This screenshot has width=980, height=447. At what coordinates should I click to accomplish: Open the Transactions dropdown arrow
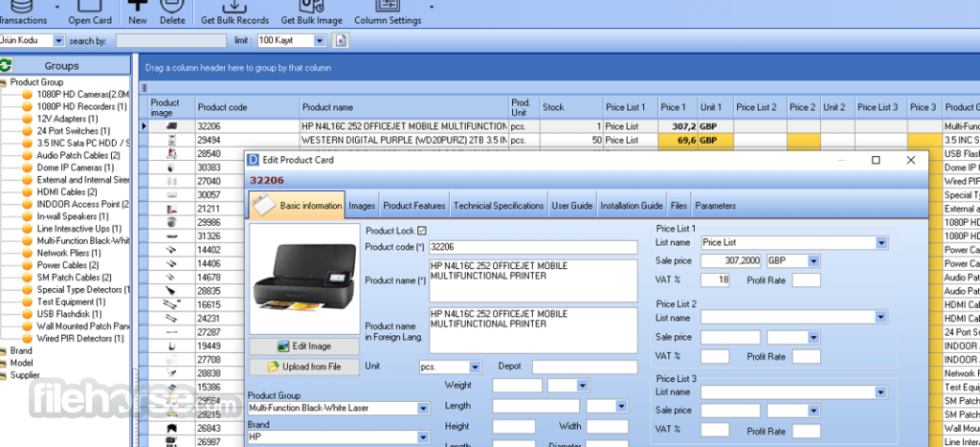(x=56, y=7)
